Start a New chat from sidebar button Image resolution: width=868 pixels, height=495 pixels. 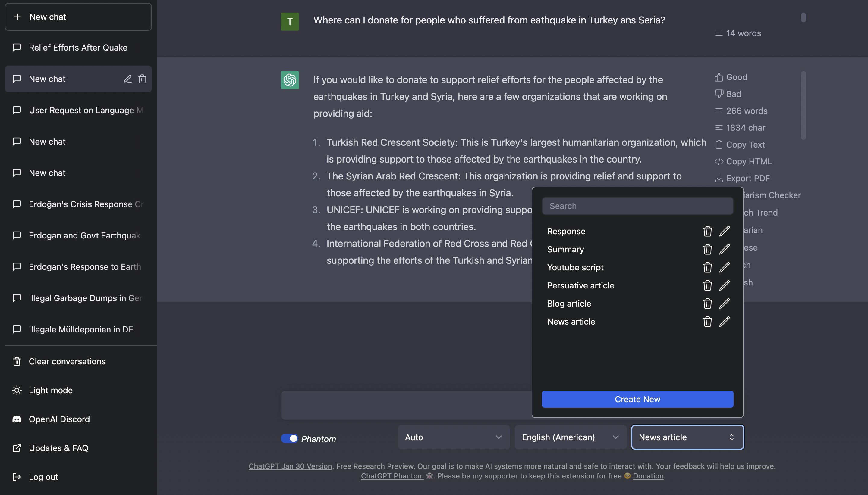coord(78,17)
